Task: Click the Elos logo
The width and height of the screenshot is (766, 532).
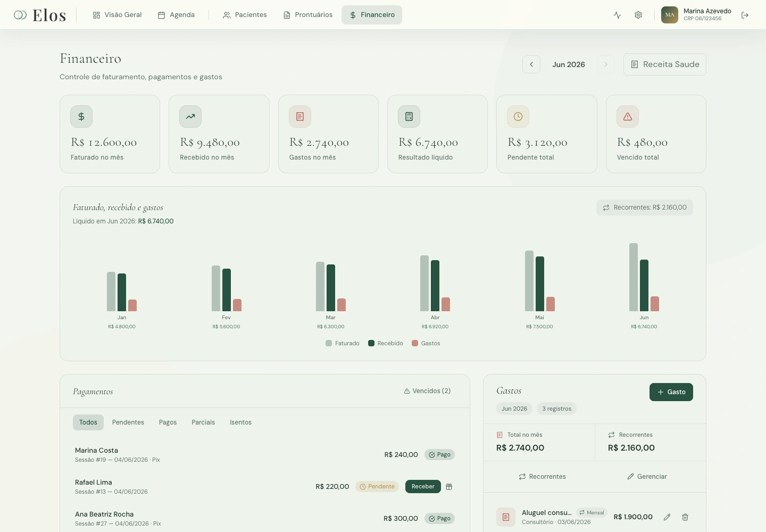Action: point(40,15)
